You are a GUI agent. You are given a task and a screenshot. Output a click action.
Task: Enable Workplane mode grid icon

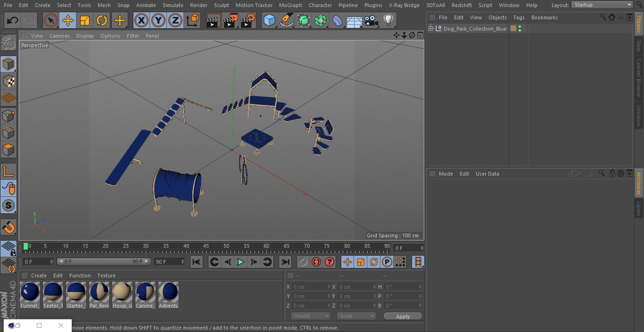pos(8,98)
